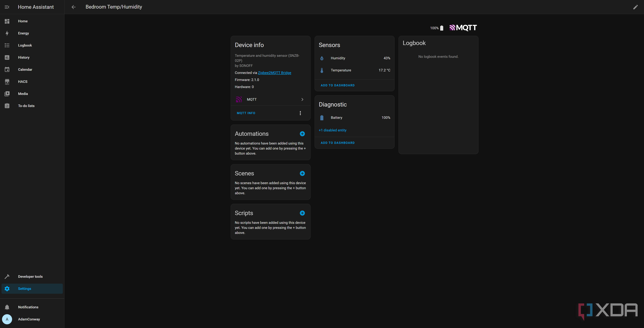
Task: Open the Energy lightning bolt sidebar item
Action: (24, 33)
